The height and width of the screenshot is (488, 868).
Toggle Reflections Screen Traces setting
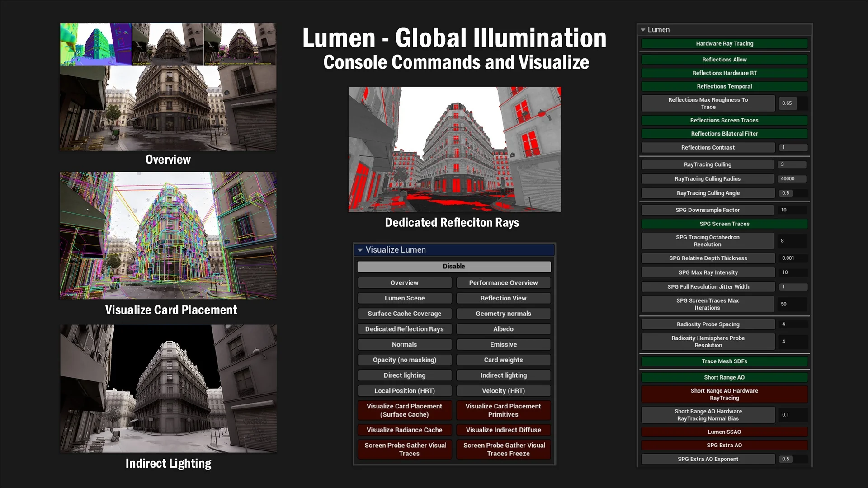click(x=724, y=120)
